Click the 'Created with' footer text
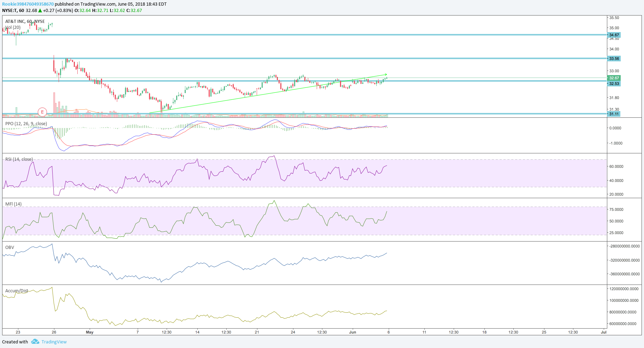Image resolution: width=644 pixels, height=348 pixels. [15, 342]
